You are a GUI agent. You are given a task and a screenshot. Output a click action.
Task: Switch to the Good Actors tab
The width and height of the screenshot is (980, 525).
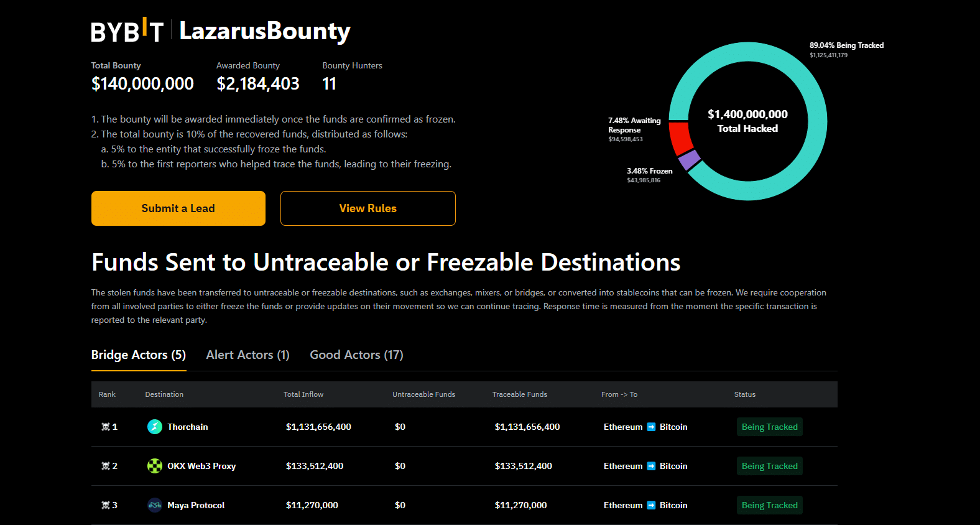point(356,355)
